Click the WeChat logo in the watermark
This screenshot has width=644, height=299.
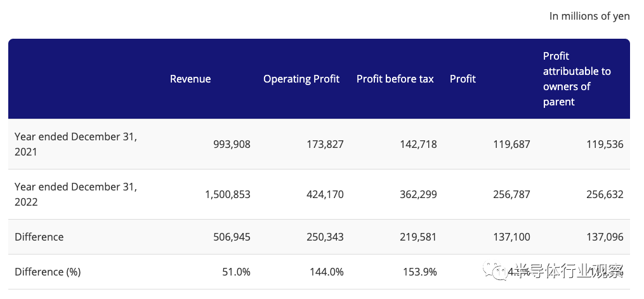click(494, 272)
